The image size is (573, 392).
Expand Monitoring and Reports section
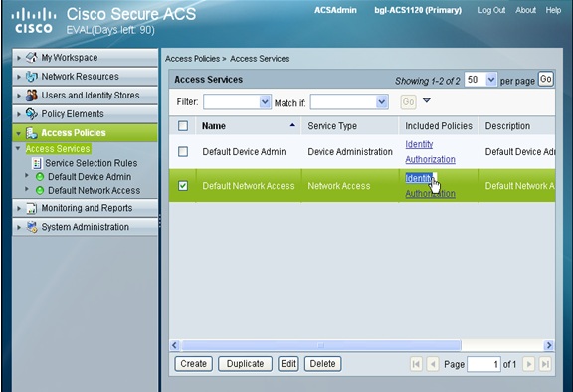point(19,208)
